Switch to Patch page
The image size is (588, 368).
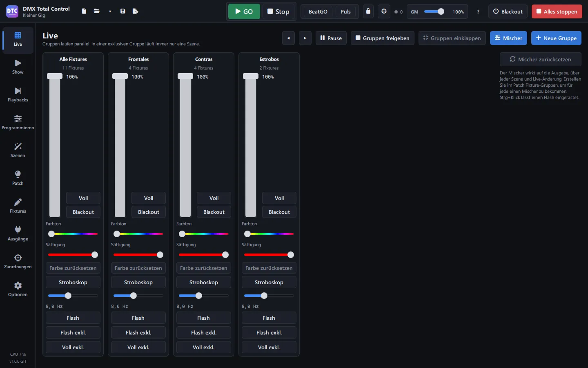pos(18,178)
